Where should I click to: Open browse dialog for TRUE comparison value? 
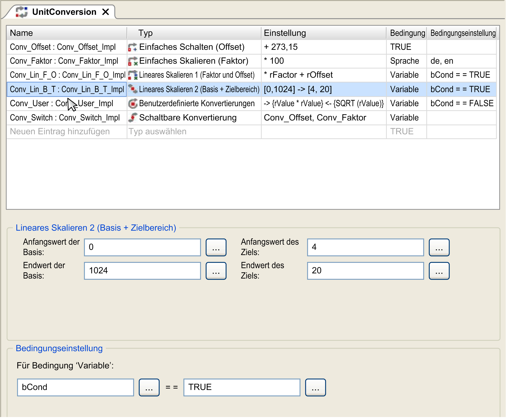[x=315, y=387]
